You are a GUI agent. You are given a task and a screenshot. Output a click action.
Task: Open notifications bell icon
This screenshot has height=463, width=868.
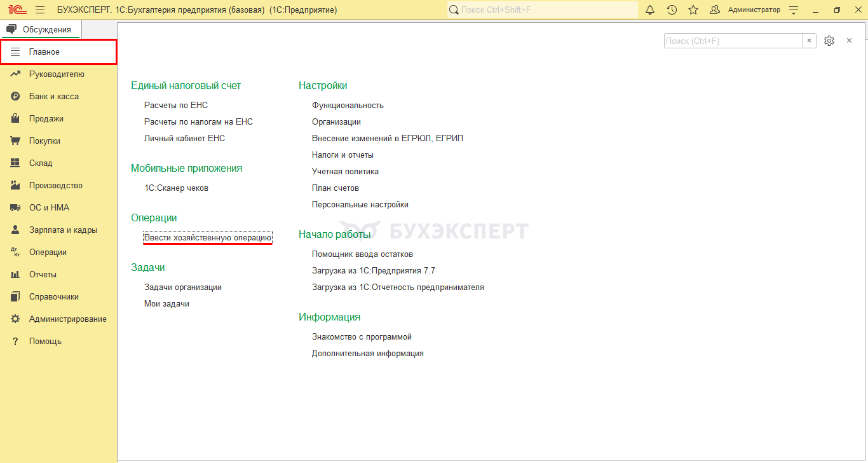click(650, 10)
